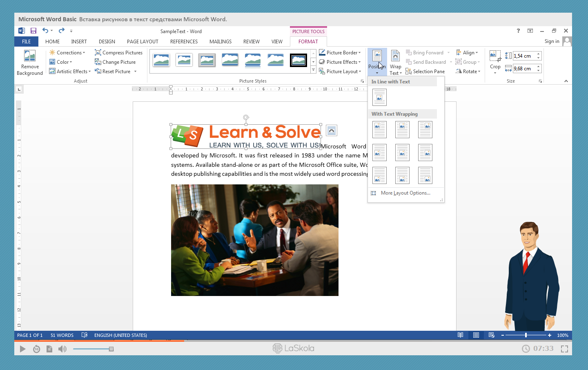The height and width of the screenshot is (370, 588).
Task: Open the Selection Pane
Action: 425,72
